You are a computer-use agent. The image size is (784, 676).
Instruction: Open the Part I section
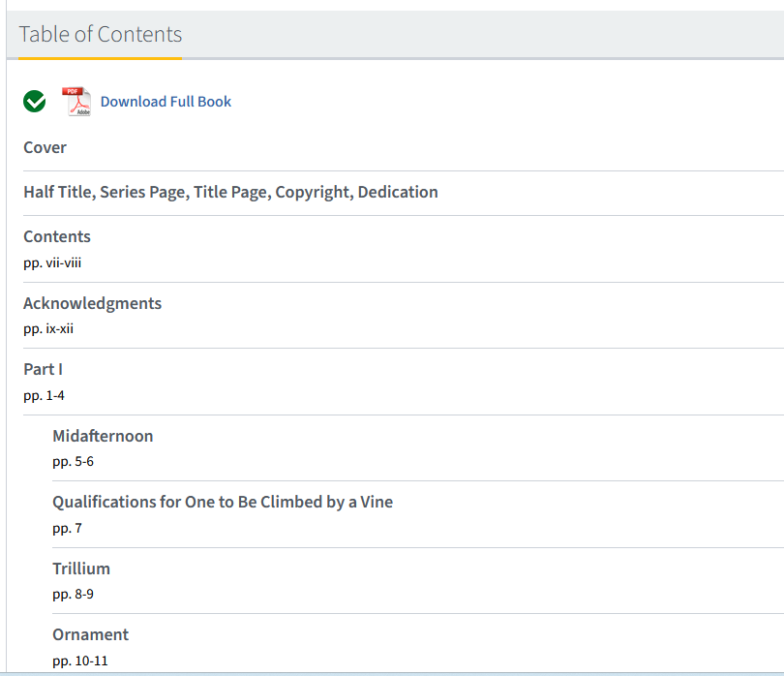[44, 369]
